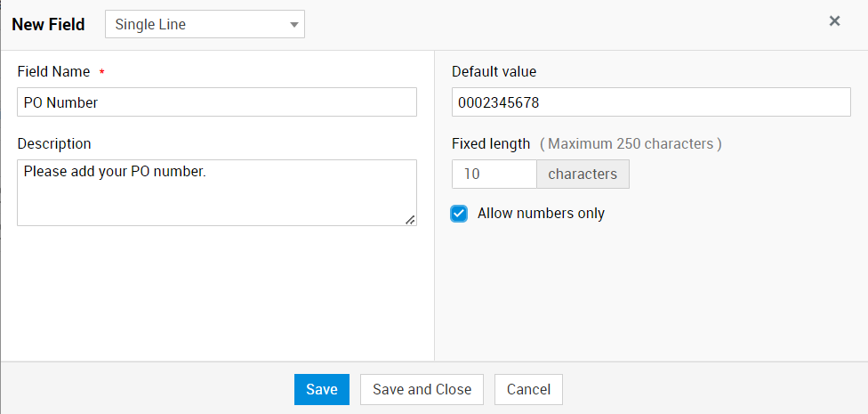868x414 pixels.
Task: Click the characters unit label
Action: pos(583,175)
